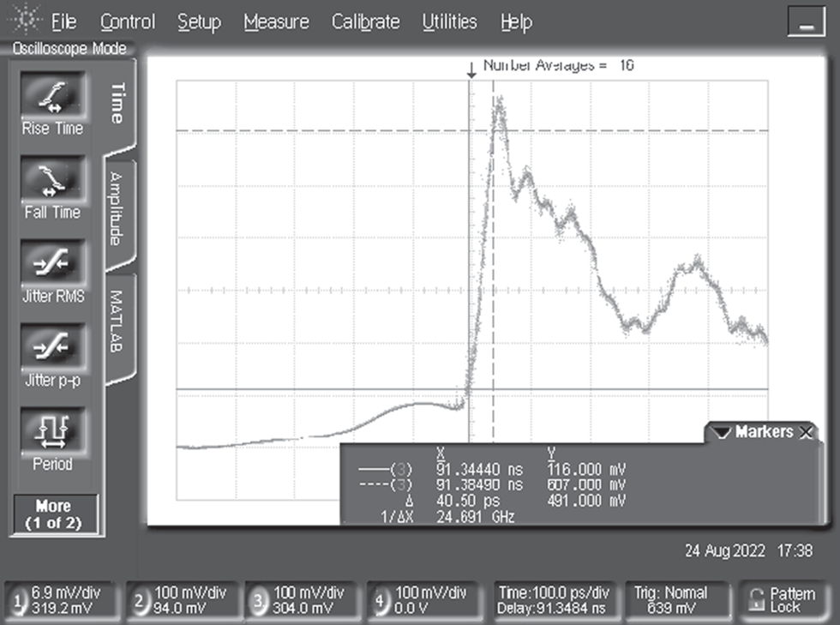The height and width of the screenshot is (625, 840).
Task: Choose the Jitter p-p measurement icon
Action: (53, 346)
